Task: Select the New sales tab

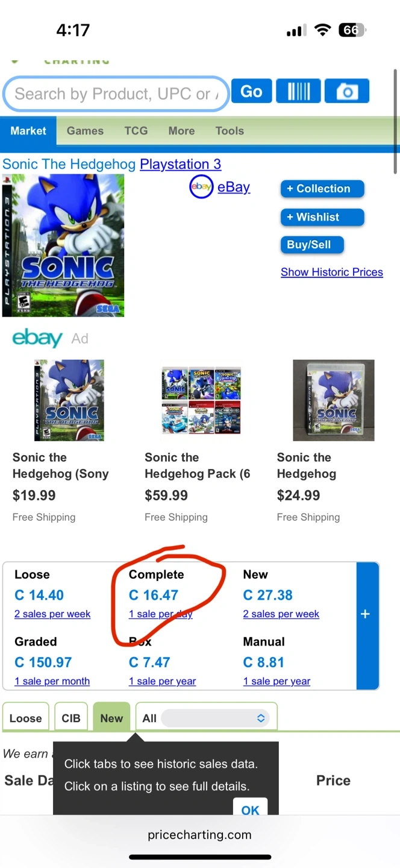Action: [x=111, y=718]
